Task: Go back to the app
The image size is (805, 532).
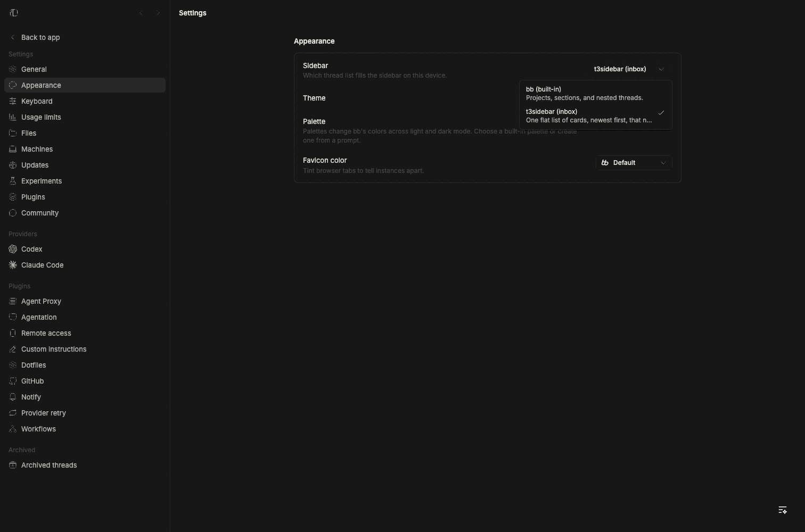Action: point(85,37)
